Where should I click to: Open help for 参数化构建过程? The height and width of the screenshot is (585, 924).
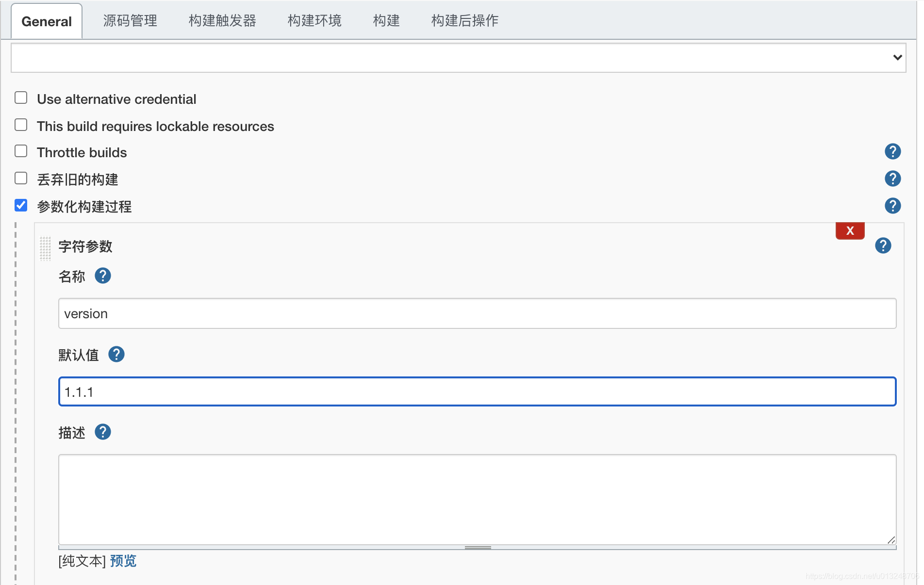pyautogui.click(x=892, y=206)
